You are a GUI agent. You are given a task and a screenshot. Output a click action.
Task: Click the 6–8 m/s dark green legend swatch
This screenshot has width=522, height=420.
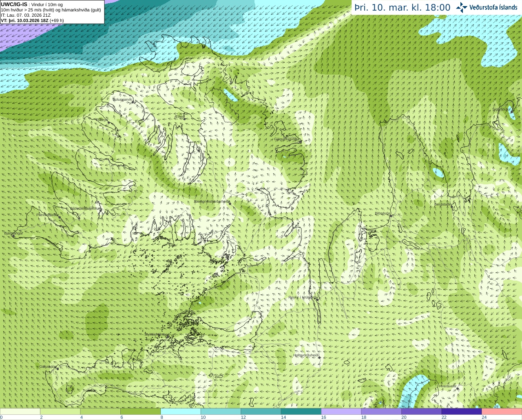pos(140,411)
